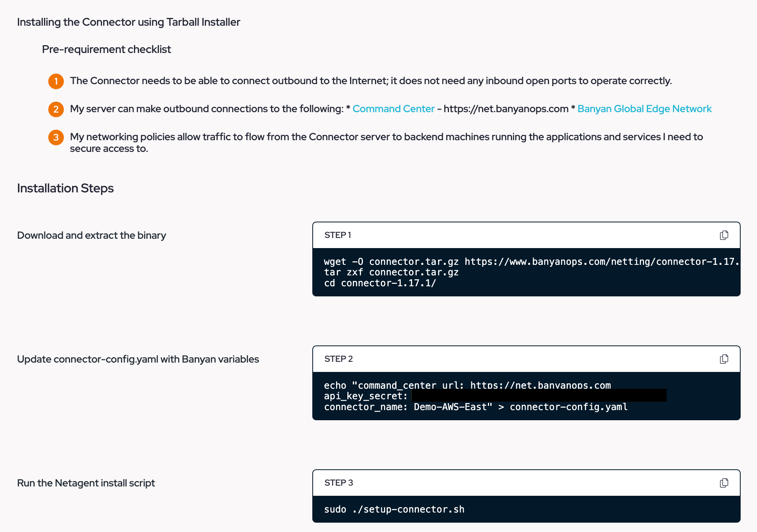Click the cd connector-1.17.1 line

pos(380,283)
